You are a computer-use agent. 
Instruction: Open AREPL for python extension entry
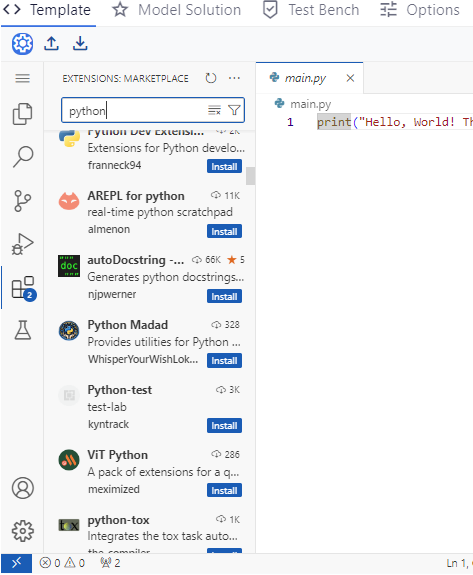[x=150, y=212]
